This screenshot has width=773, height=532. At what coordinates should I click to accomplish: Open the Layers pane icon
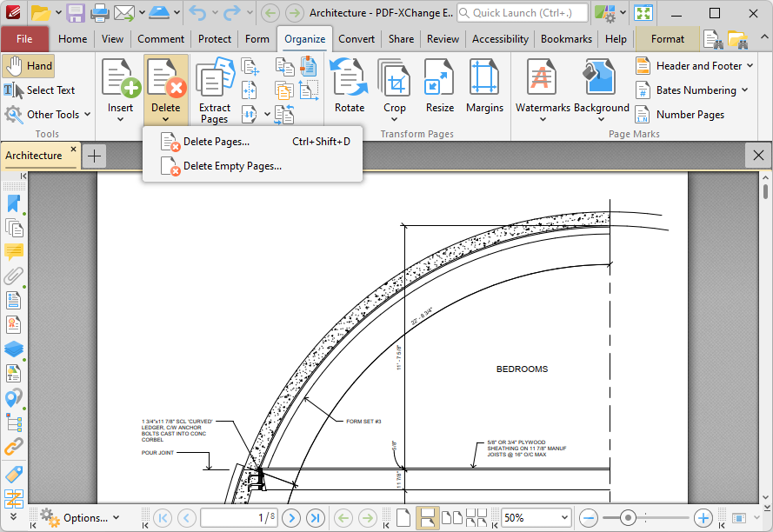tap(14, 349)
